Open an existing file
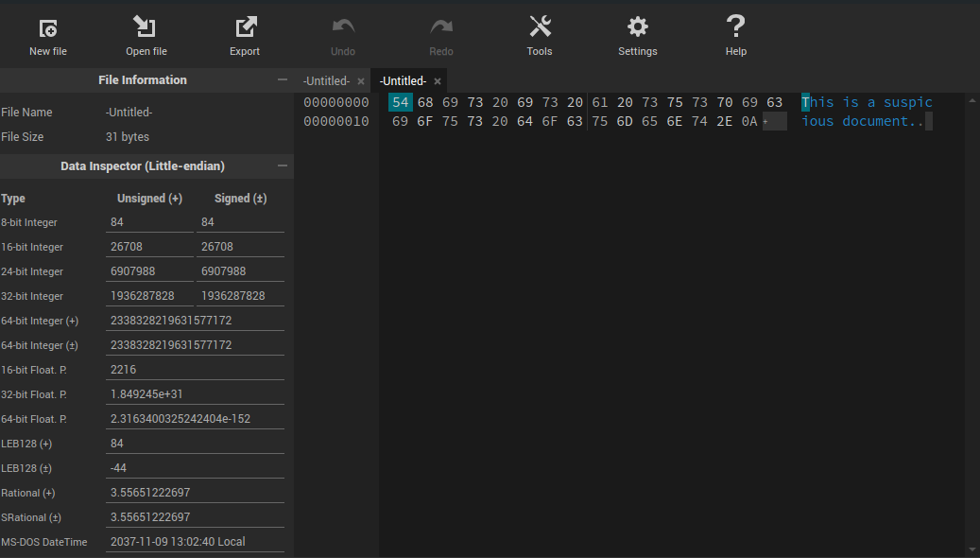The height and width of the screenshot is (558, 980). pyautogui.click(x=146, y=33)
